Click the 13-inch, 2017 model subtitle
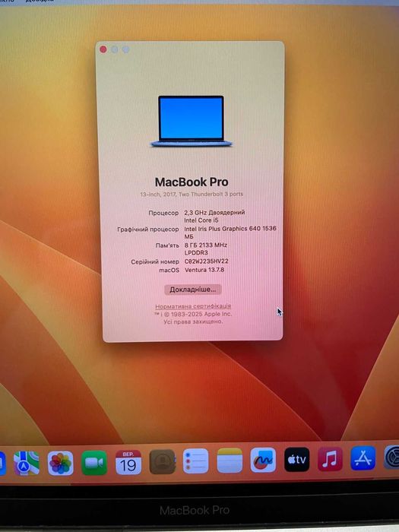The width and height of the screenshot is (399, 532). [192, 194]
